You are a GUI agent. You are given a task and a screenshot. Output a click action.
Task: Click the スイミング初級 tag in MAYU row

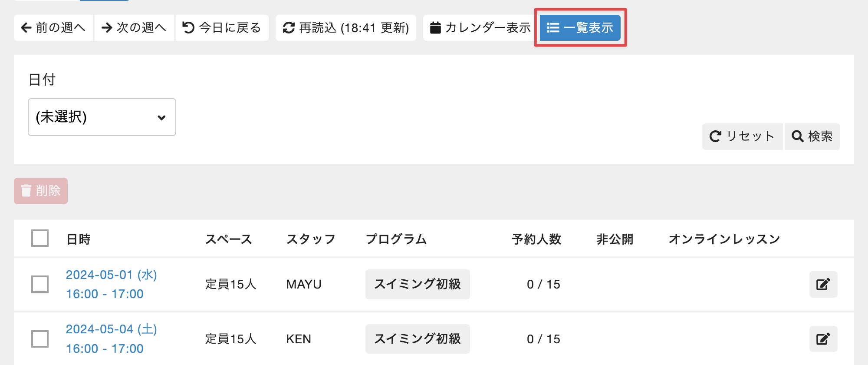(418, 284)
